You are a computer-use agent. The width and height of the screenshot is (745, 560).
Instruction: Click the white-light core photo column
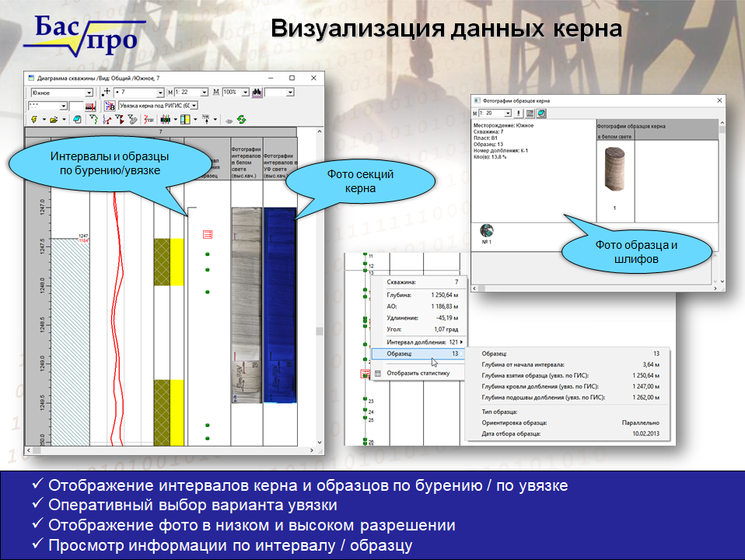click(x=247, y=305)
